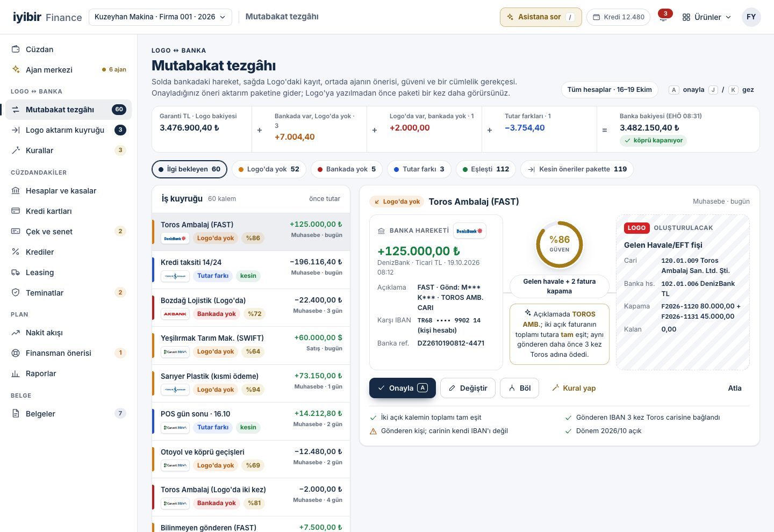The height and width of the screenshot is (532, 774).
Task: Open Ajan merkezi sparkle icon
Action: [x=16, y=70]
